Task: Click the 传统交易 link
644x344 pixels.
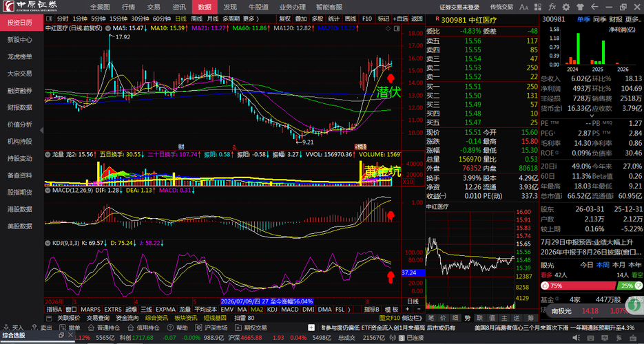Action: pos(501,7)
